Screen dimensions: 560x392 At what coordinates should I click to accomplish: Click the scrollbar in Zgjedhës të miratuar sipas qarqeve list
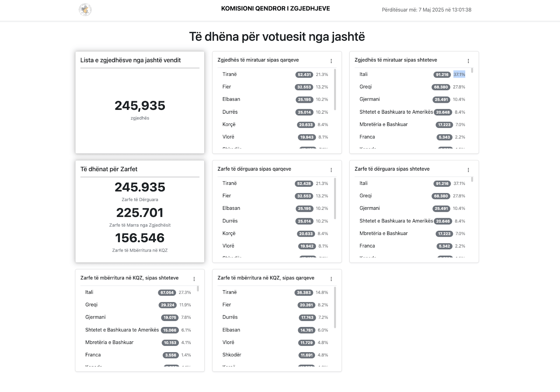tap(335, 90)
